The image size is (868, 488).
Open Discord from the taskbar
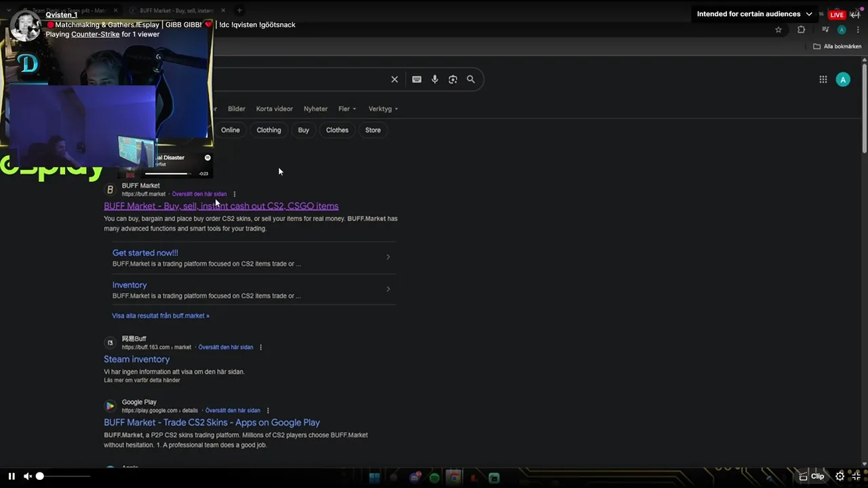click(415, 478)
